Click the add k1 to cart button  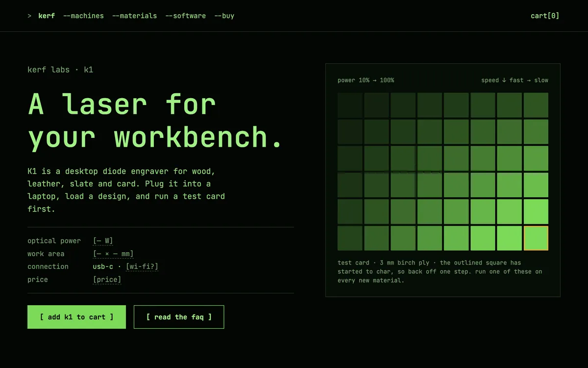click(x=76, y=317)
